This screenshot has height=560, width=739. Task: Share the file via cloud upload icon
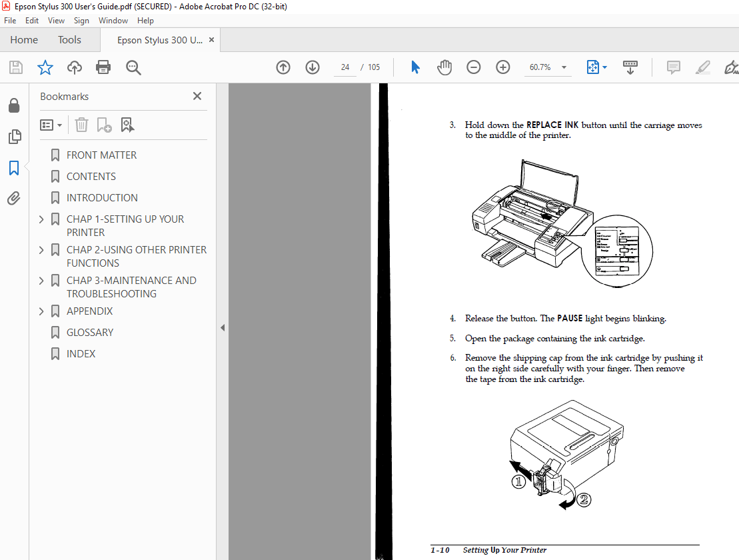(74, 67)
